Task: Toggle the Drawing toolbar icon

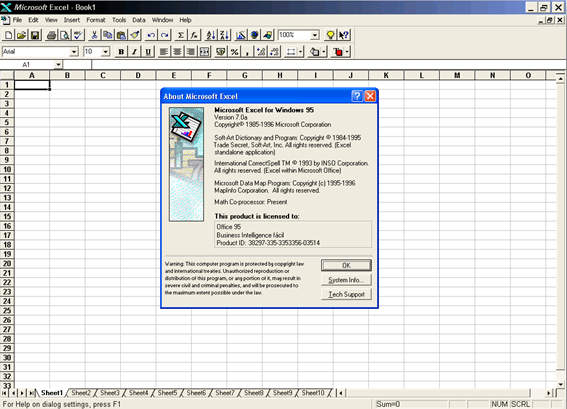Action: 268,35
